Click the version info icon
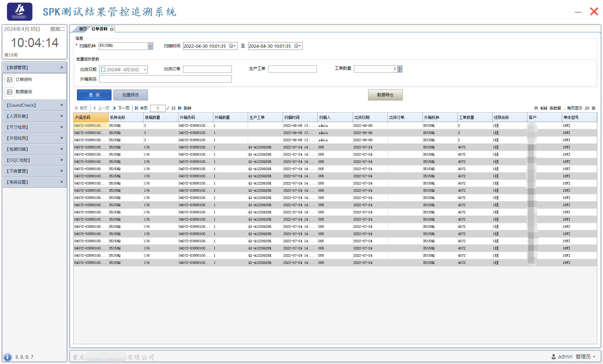The width and height of the screenshot is (603, 364). pyautogui.click(x=8, y=357)
